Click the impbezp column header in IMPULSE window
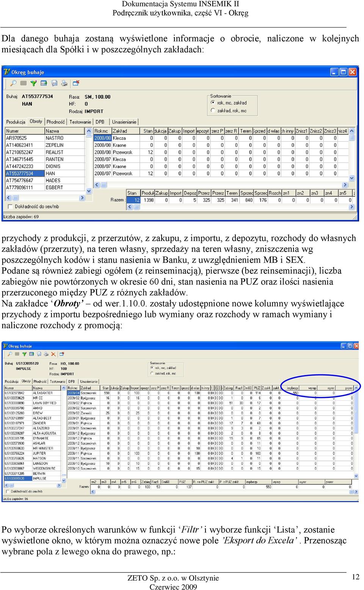Viewport: 364px width, 590px height. tap(293, 388)
